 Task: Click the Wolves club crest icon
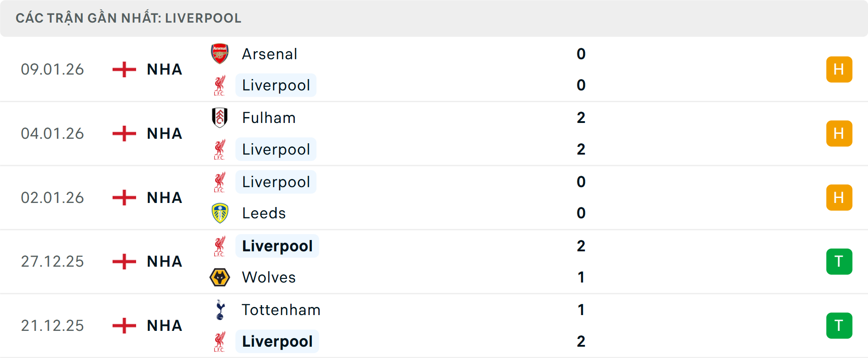(220, 277)
